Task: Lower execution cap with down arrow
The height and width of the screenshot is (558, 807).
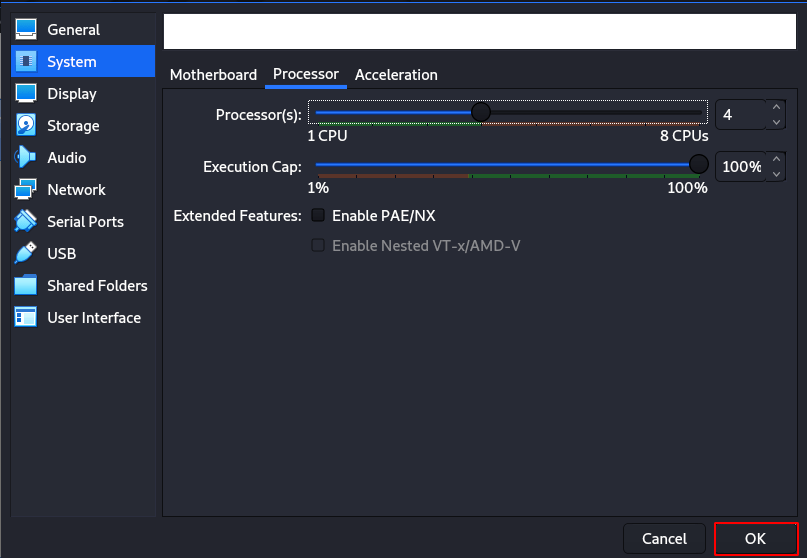Action: pyautogui.click(x=776, y=174)
